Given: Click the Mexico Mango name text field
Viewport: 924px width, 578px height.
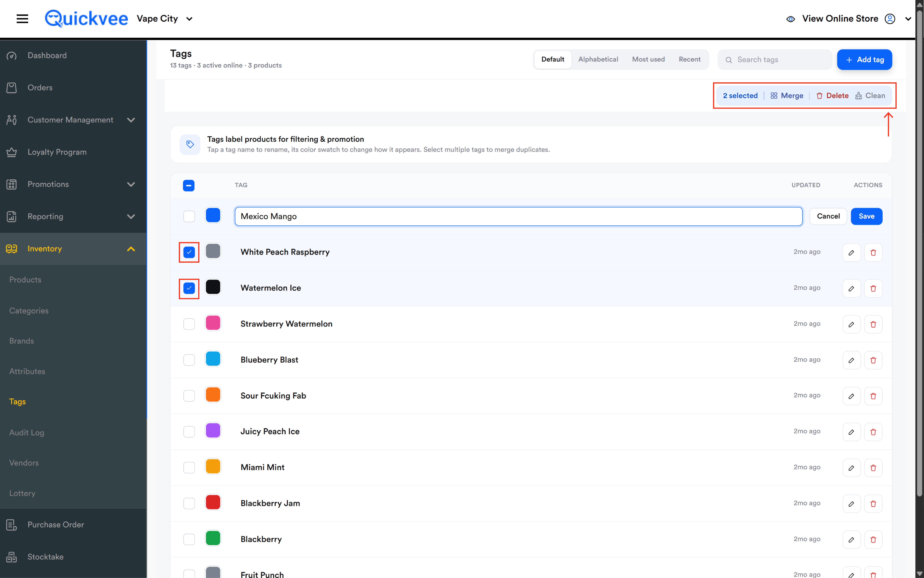Looking at the screenshot, I should click(x=518, y=216).
